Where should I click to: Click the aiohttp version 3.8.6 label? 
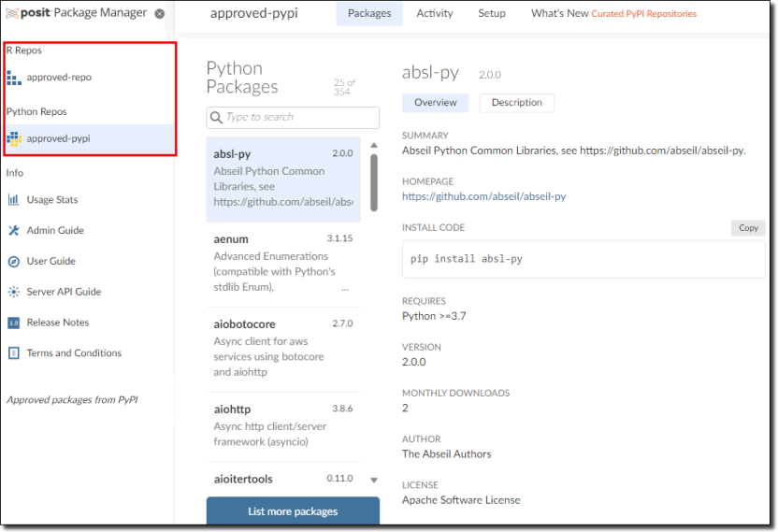(342, 409)
